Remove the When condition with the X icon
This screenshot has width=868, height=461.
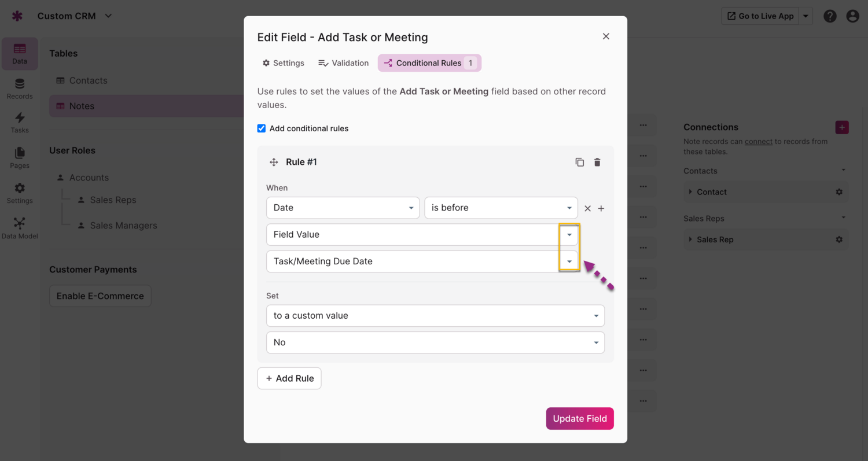click(587, 208)
